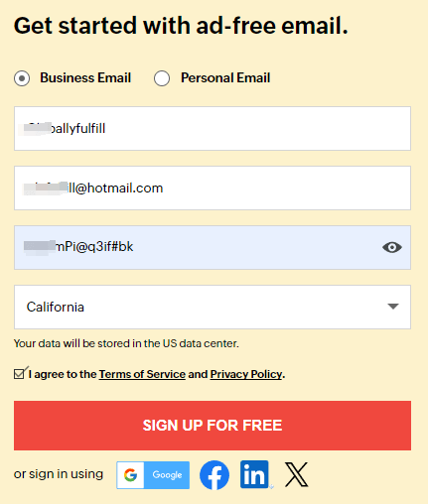Image resolution: width=428 pixels, height=504 pixels.
Task: Sign in using the LinkedIn icon
Action: pos(254,474)
